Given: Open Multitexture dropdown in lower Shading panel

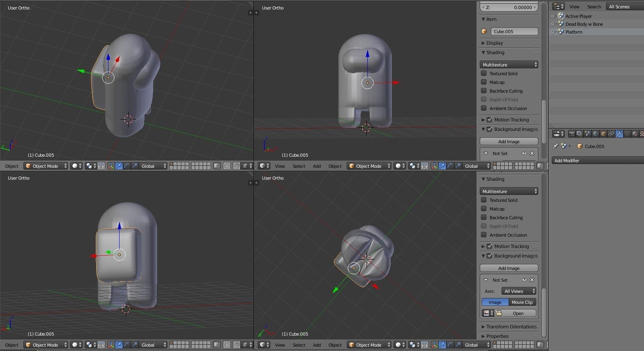Looking at the screenshot, I should [x=509, y=191].
